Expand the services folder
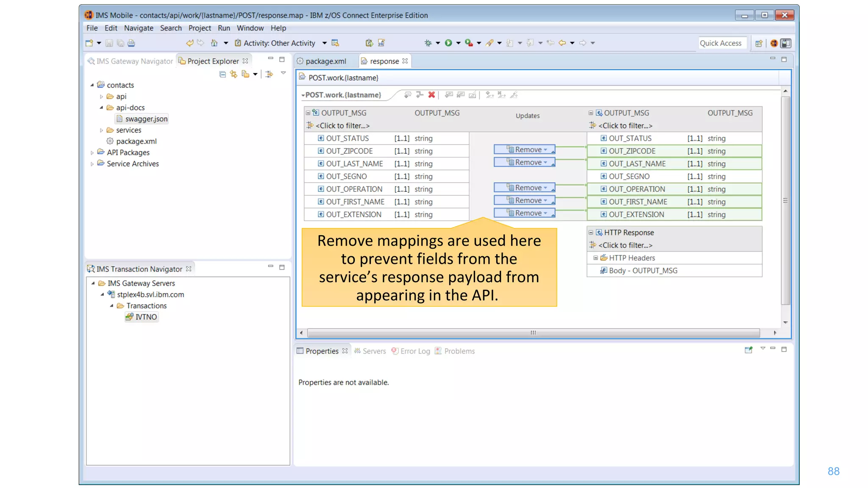Viewport: 868px width, 488px height. click(x=101, y=130)
